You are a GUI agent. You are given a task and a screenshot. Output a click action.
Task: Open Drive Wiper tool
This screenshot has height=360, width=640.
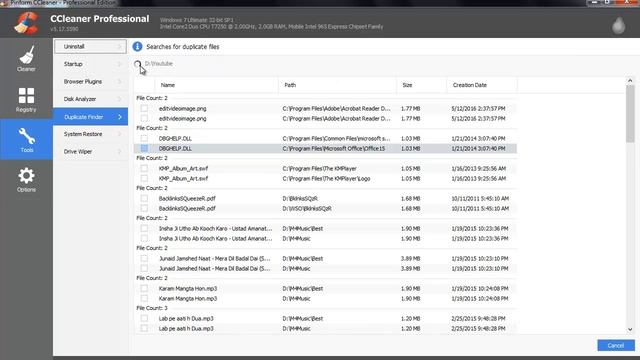pos(90,151)
